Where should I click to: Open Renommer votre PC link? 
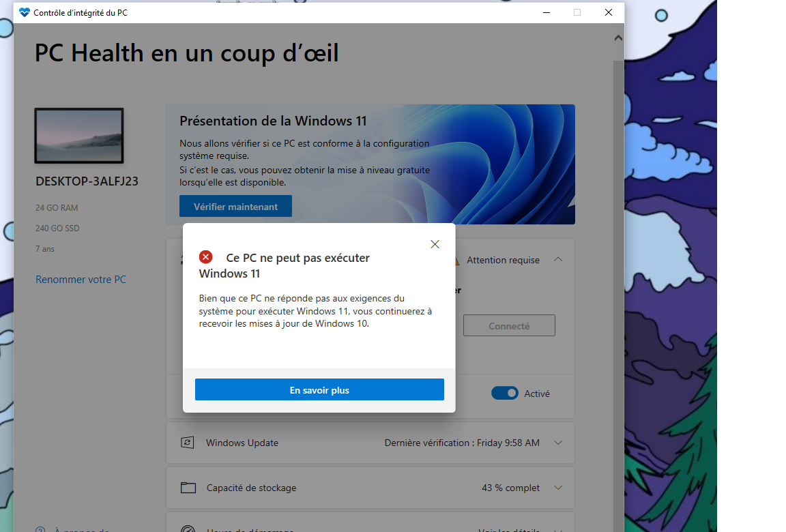click(81, 280)
